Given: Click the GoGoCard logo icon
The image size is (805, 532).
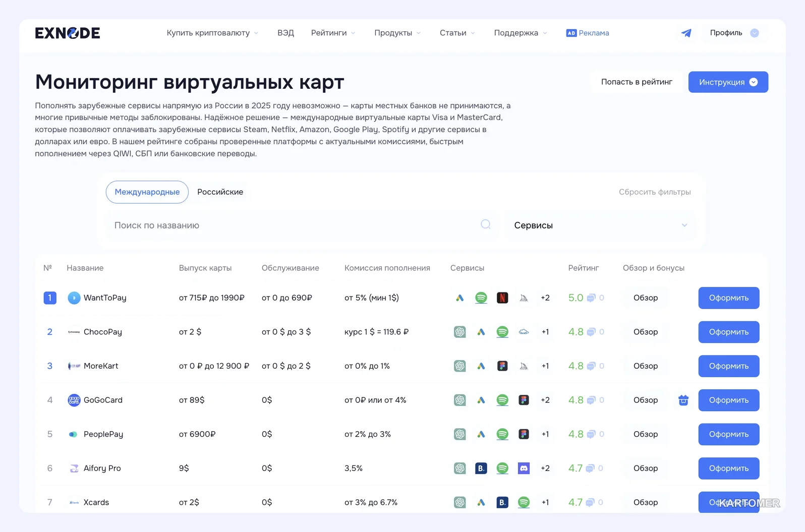Looking at the screenshot, I should tap(74, 400).
